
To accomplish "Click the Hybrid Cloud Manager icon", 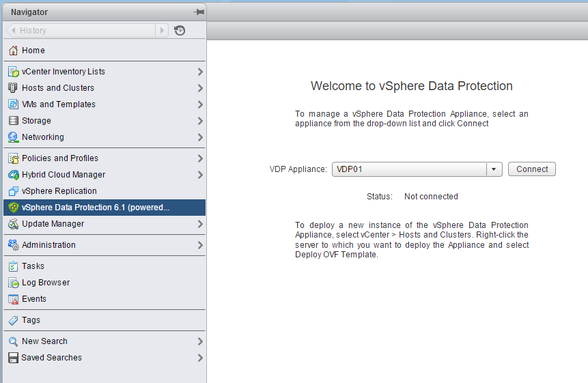I will pos(13,175).
